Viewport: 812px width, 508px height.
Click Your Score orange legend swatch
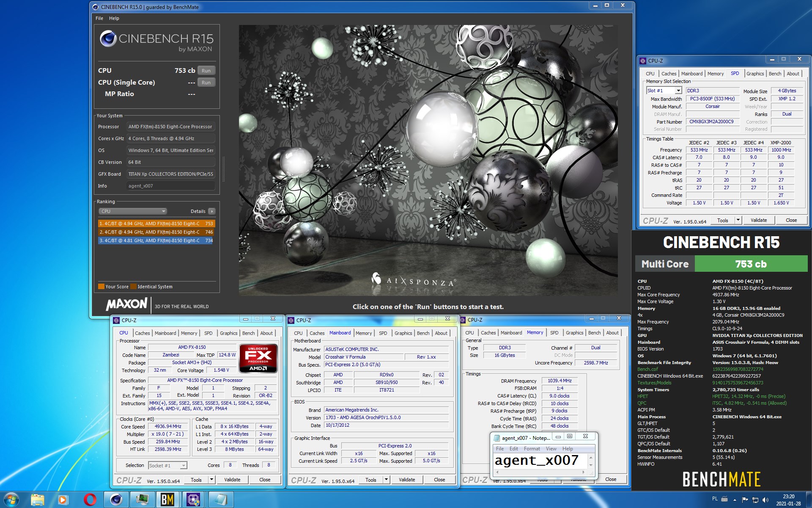(101, 287)
